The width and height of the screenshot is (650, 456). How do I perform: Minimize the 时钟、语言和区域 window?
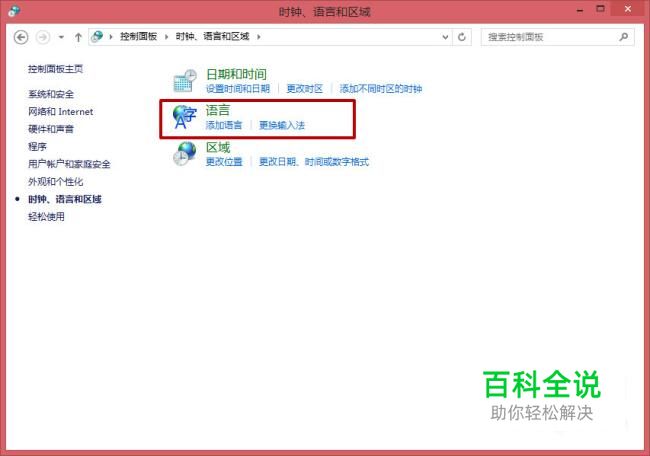580,10
